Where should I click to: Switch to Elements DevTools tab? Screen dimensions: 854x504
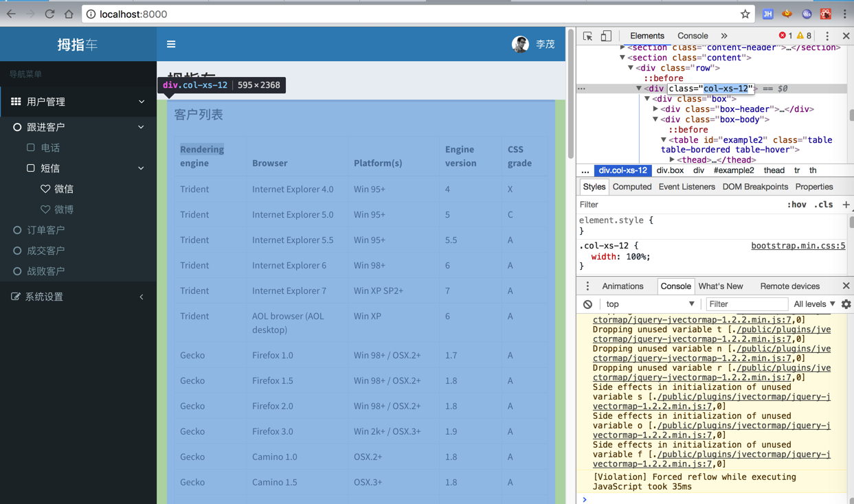(647, 36)
